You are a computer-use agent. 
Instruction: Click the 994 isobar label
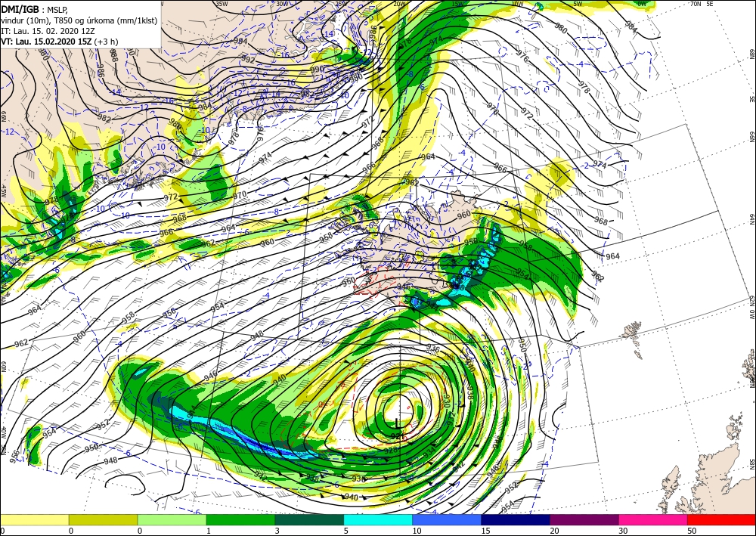click(x=240, y=42)
